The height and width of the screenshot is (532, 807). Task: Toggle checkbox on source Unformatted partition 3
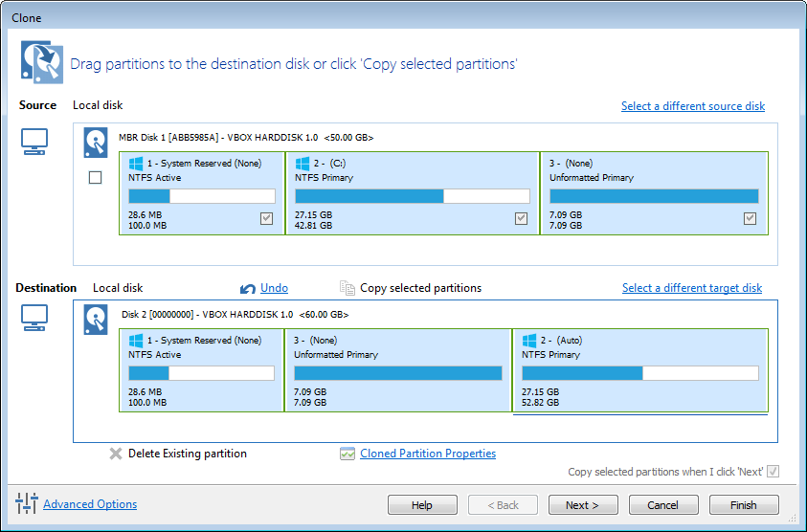750,218
